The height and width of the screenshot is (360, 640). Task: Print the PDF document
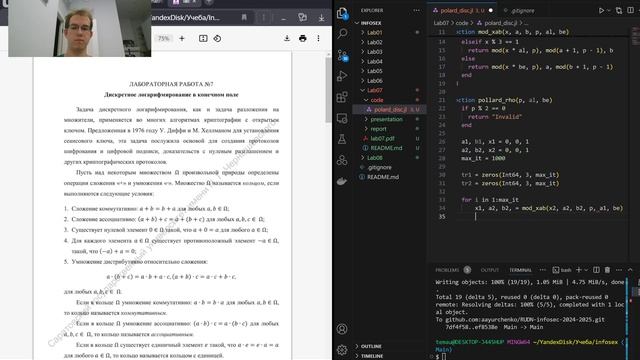(x=302, y=38)
